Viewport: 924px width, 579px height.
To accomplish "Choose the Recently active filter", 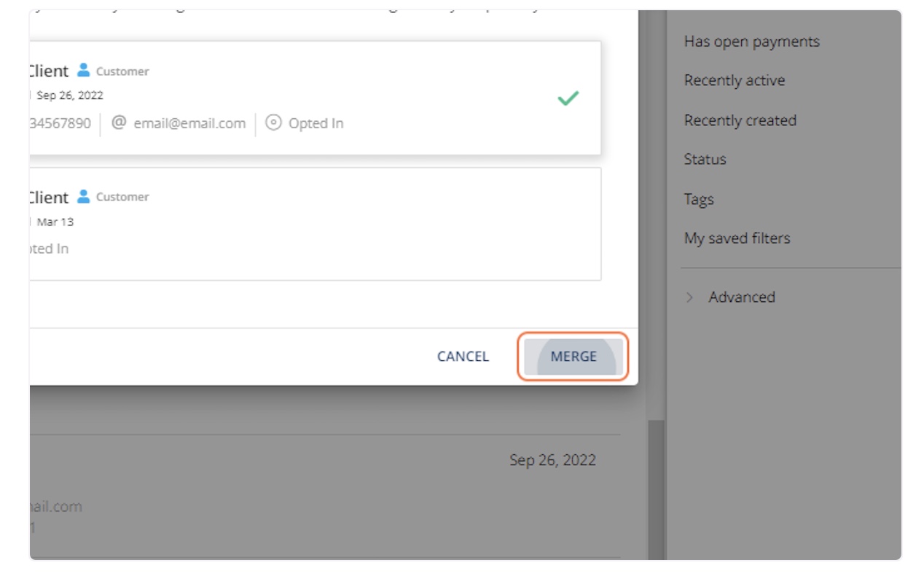I will [734, 80].
